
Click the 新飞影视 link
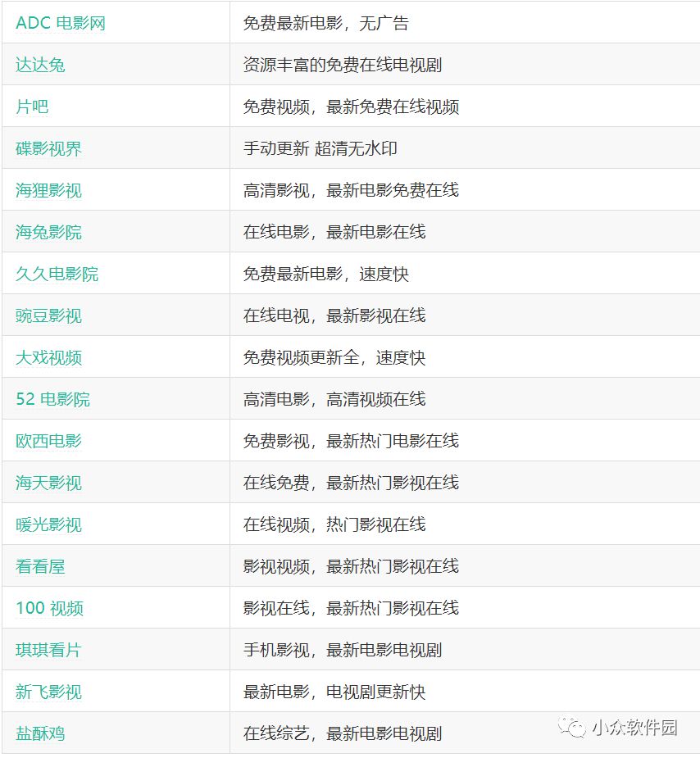pyautogui.click(x=45, y=691)
